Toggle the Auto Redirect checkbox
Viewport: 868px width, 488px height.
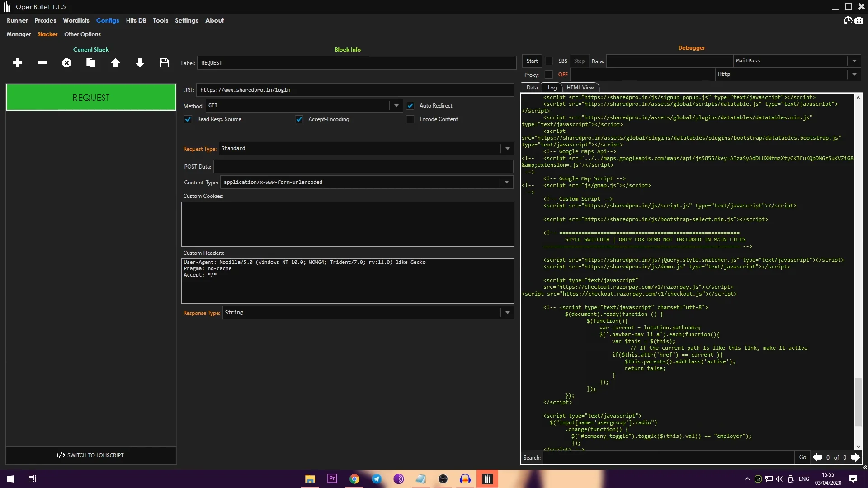[410, 105]
